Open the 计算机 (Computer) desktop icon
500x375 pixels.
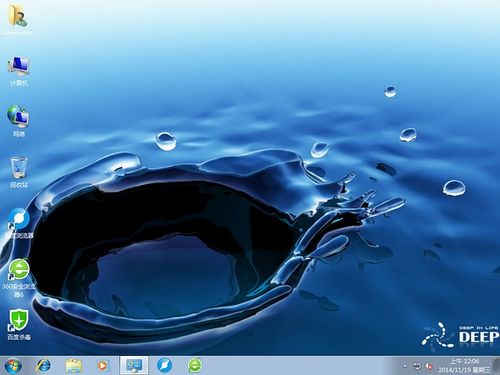pos(19,70)
